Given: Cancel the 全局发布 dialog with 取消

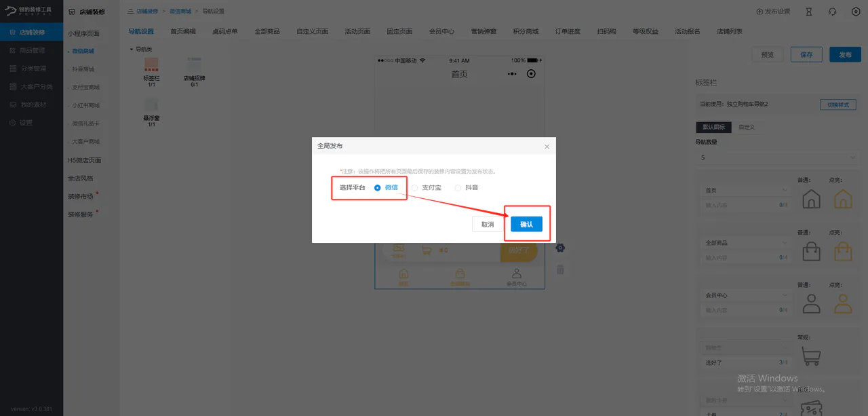Looking at the screenshot, I should (488, 224).
